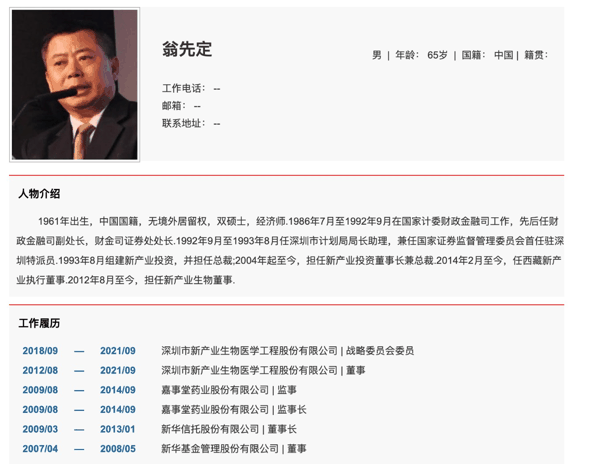Click the 2018/09 start date

click(x=40, y=351)
